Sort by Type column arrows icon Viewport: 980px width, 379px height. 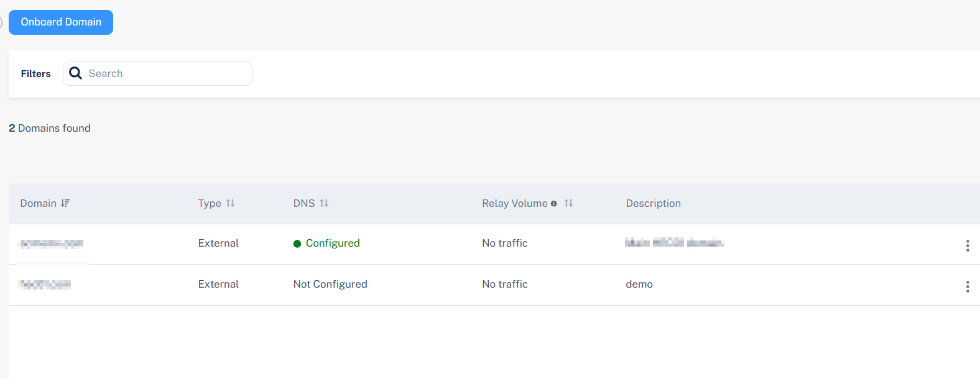click(231, 203)
